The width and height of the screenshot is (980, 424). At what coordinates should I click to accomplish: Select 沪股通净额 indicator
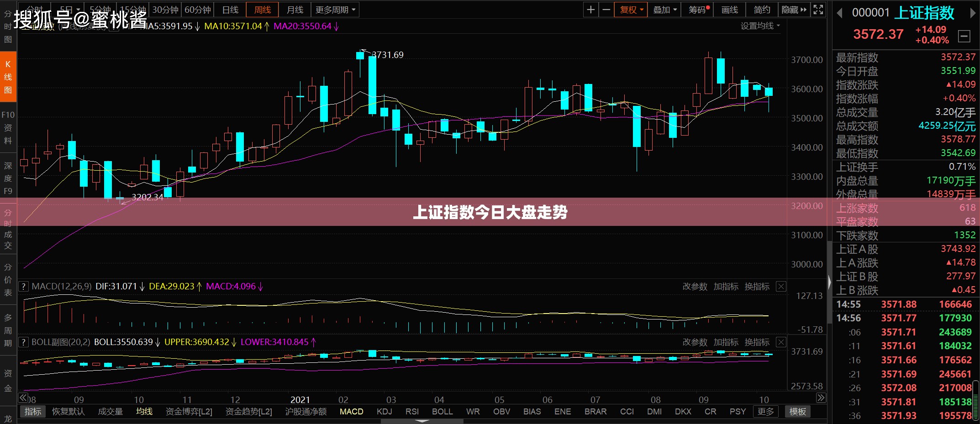coord(306,412)
